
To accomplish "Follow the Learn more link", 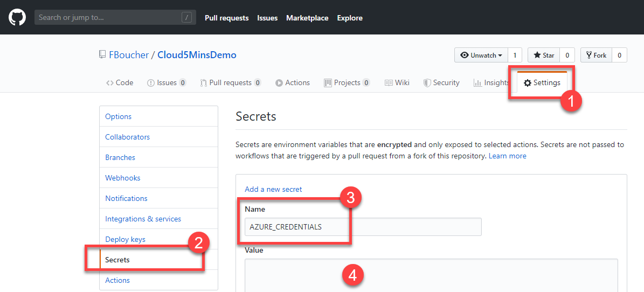I will [507, 156].
